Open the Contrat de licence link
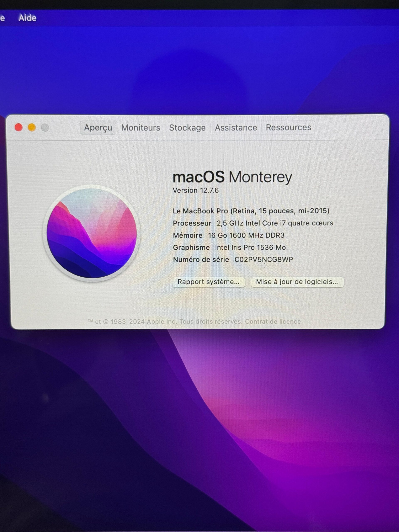The image size is (399, 532). 273,321
